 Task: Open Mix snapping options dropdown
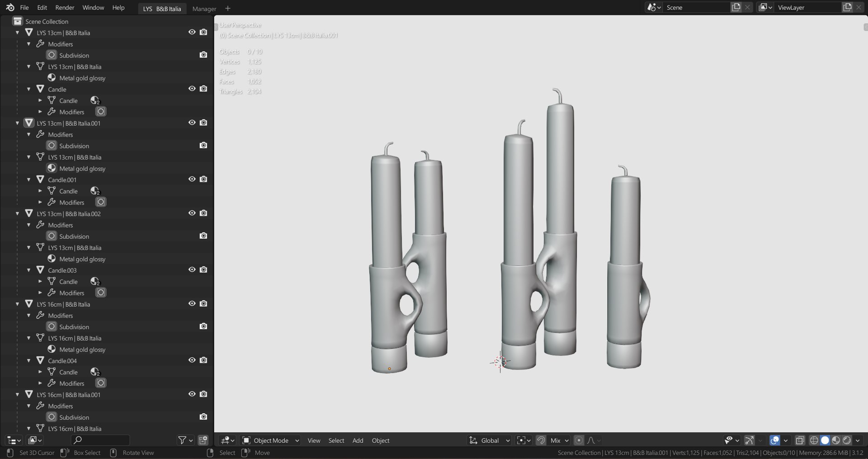point(559,440)
